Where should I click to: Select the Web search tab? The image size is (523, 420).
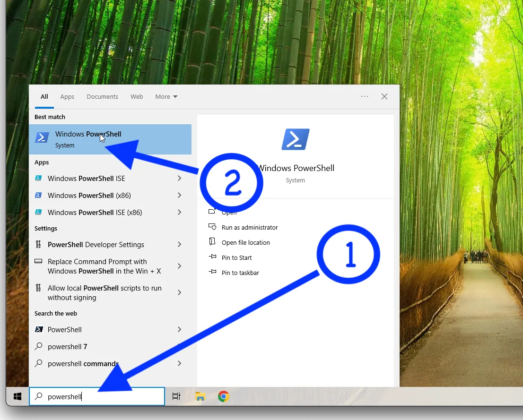[x=137, y=97]
